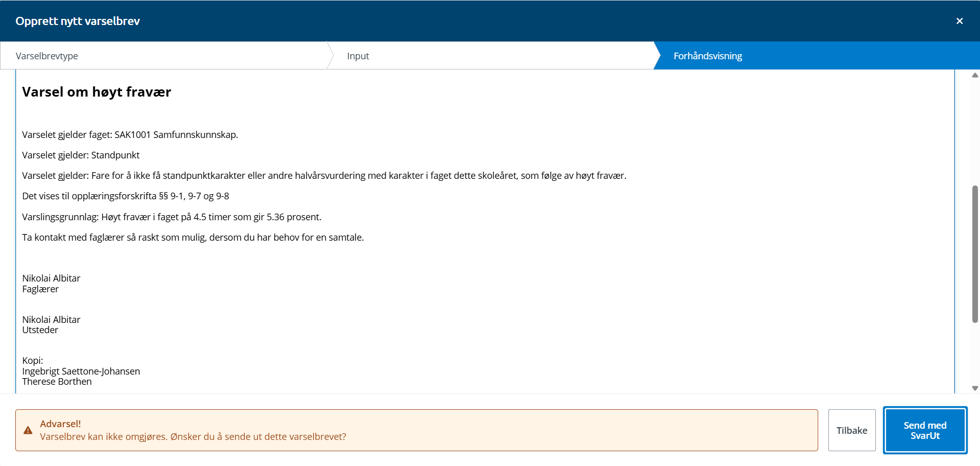980x466 pixels.
Task: Click the opplæringsforskrifta paragraph reference line
Action: [126, 196]
